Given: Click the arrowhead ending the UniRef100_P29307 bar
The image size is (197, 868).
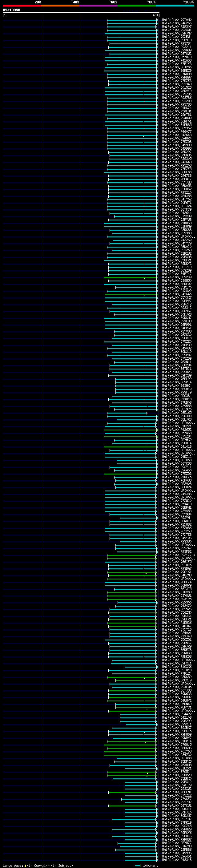Looking at the screenshot, I should pyautogui.click(x=156, y=26).
